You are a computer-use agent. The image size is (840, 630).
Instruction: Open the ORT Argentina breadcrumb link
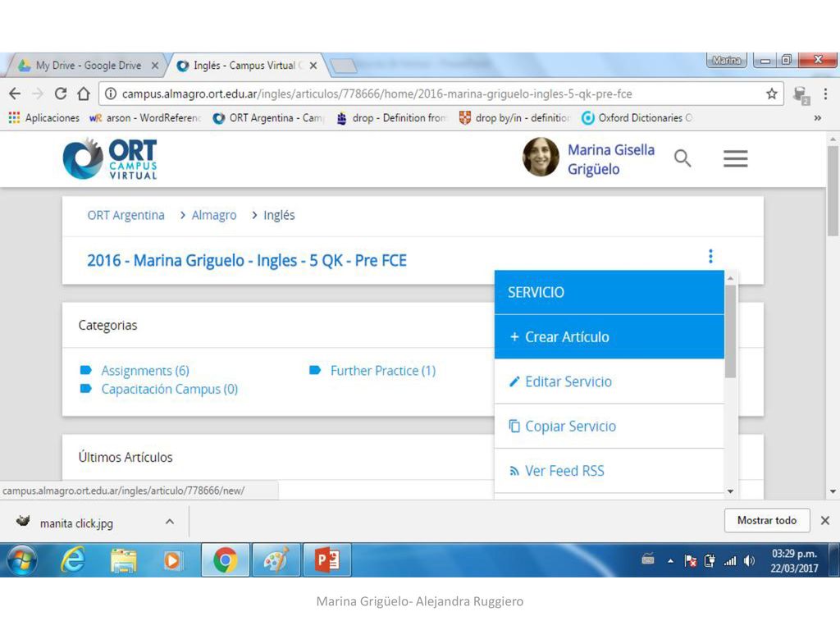[x=126, y=215]
